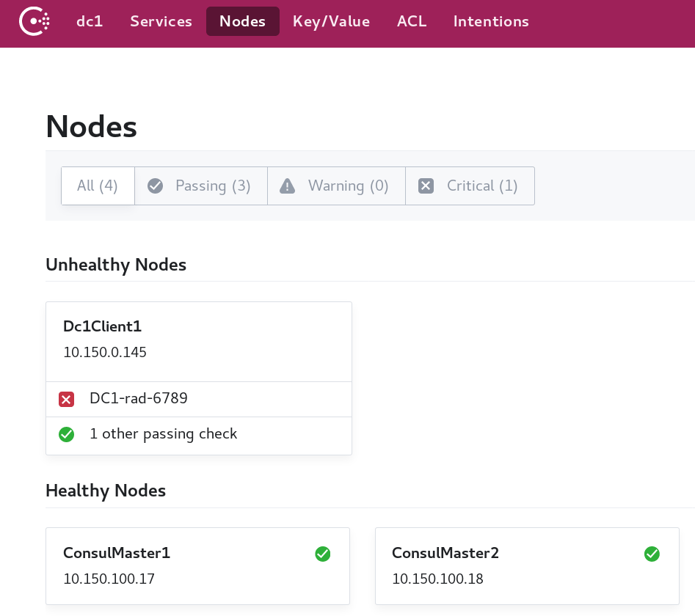Enable the Critical (1) filter

470,186
